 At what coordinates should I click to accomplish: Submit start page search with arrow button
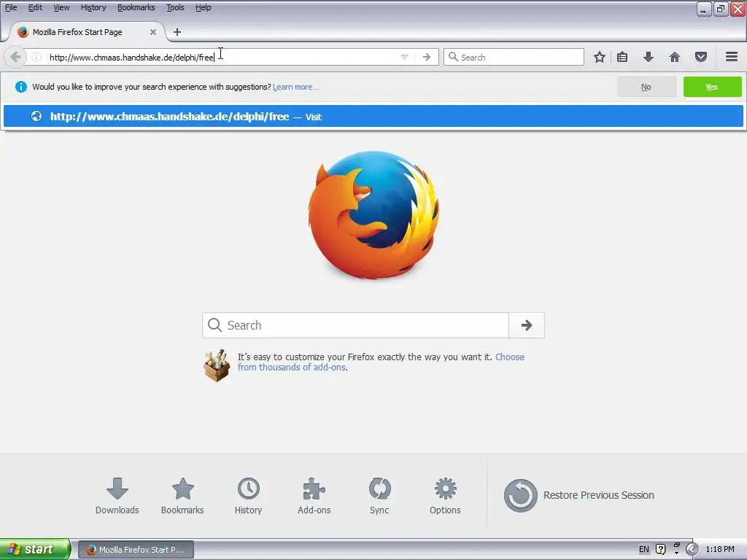point(527,325)
